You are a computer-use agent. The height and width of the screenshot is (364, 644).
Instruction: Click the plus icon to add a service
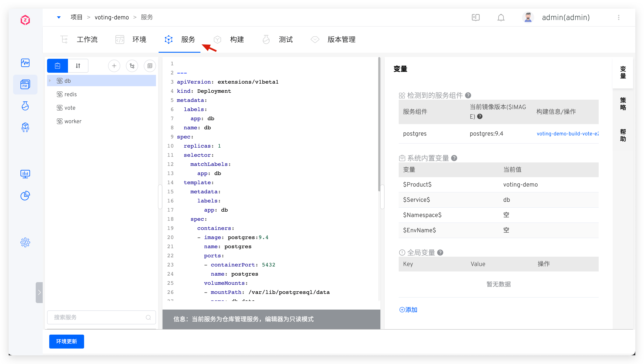pyautogui.click(x=114, y=66)
